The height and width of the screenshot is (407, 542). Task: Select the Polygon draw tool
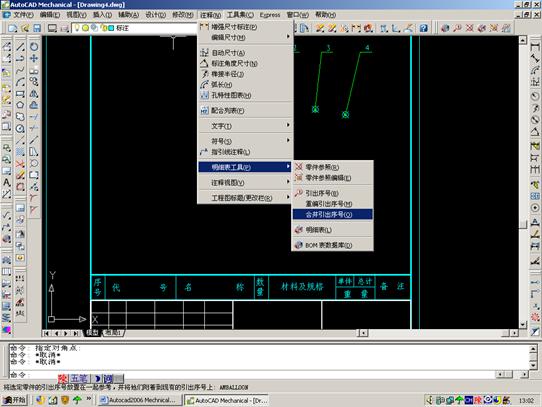point(20,105)
